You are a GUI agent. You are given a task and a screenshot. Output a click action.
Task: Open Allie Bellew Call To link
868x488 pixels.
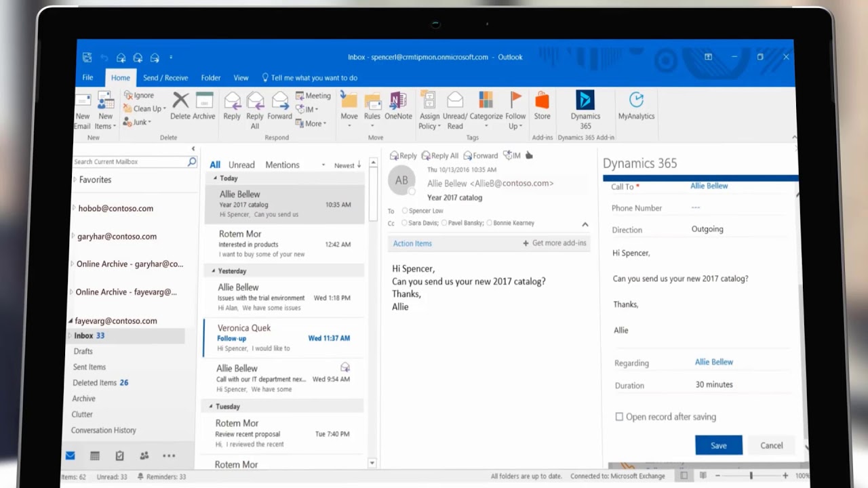tap(709, 186)
